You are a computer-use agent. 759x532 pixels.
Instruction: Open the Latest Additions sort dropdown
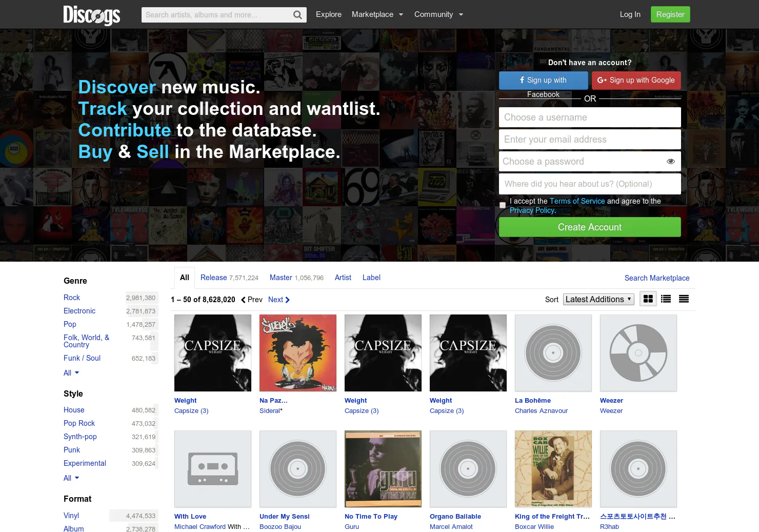pos(599,299)
